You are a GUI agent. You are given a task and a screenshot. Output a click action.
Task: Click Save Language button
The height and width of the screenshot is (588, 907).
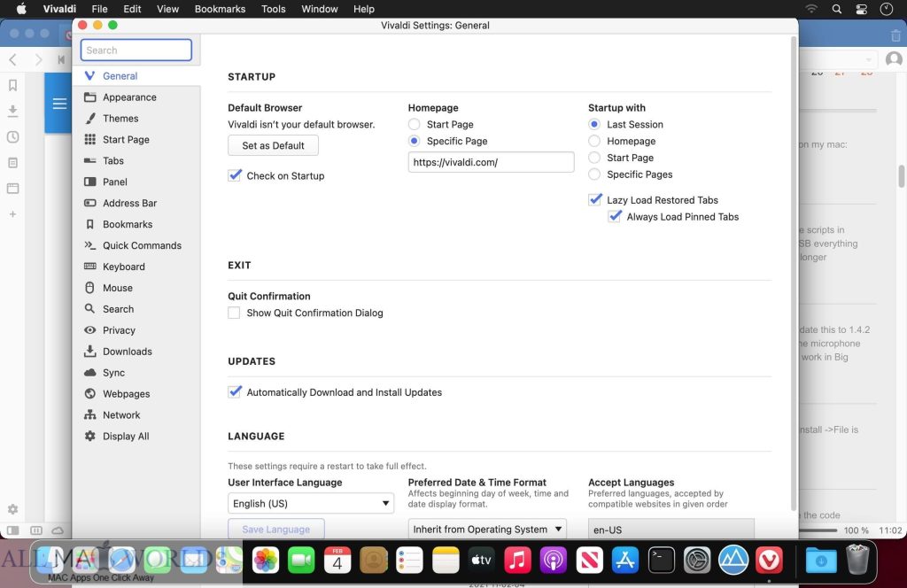(276, 529)
